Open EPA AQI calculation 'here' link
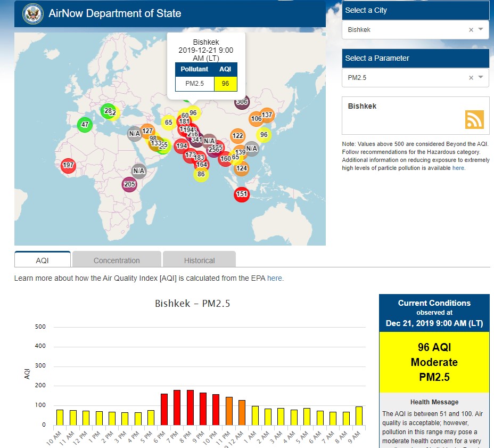Screen dimensions: 494x448 point(275,278)
